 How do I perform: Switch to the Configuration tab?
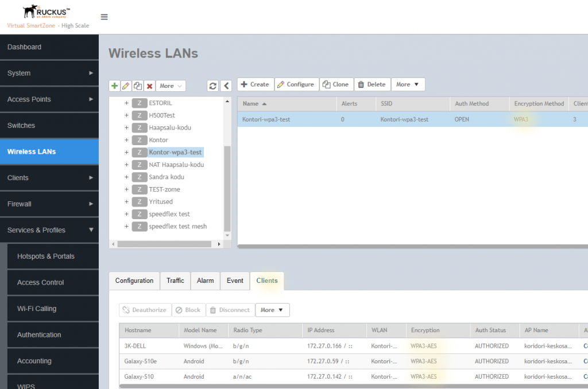point(134,281)
